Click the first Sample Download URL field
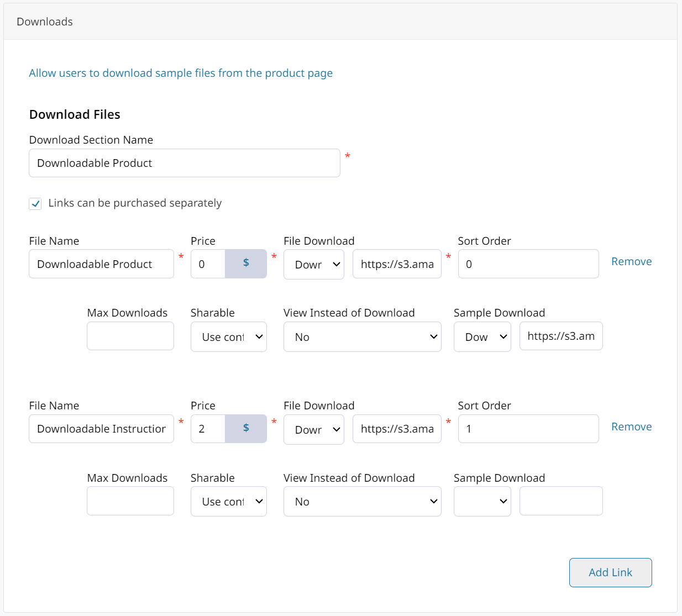 tap(560, 336)
